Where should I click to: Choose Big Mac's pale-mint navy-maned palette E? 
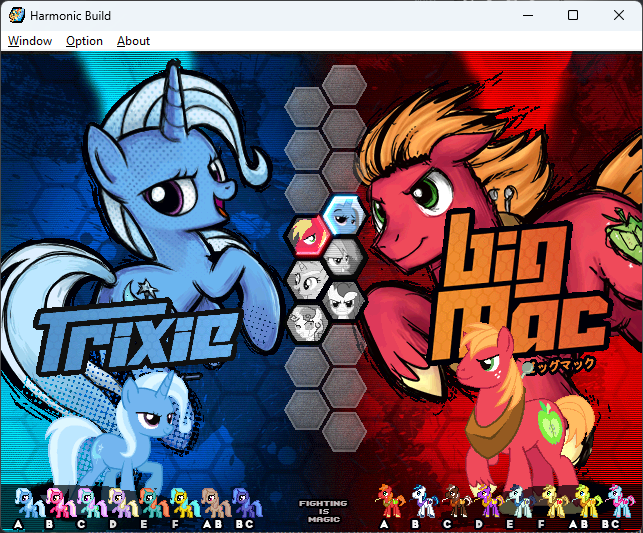pos(520,501)
